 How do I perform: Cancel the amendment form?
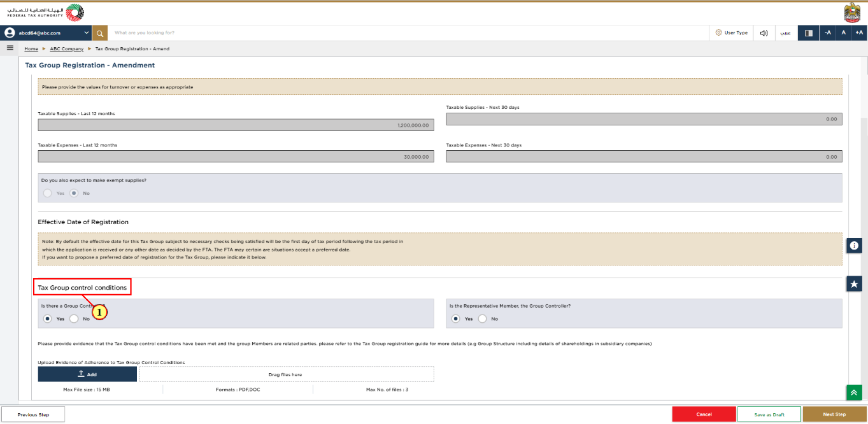tap(704, 414)
